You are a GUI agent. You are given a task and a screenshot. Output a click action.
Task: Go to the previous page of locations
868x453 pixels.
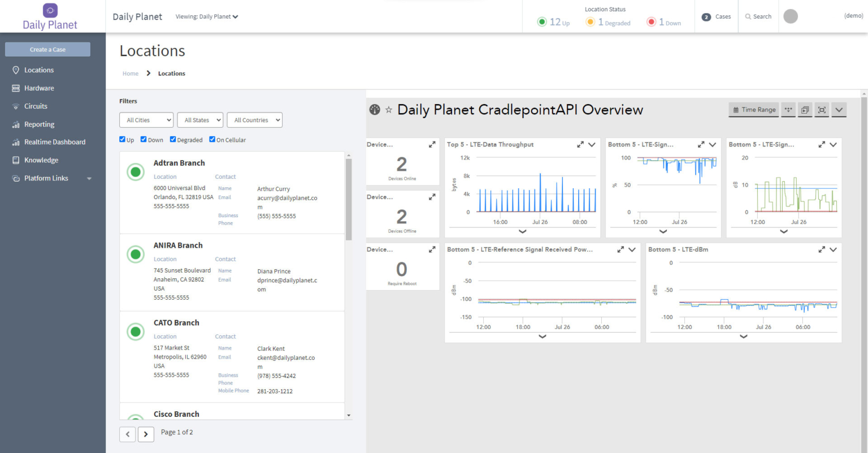[128, 434]
